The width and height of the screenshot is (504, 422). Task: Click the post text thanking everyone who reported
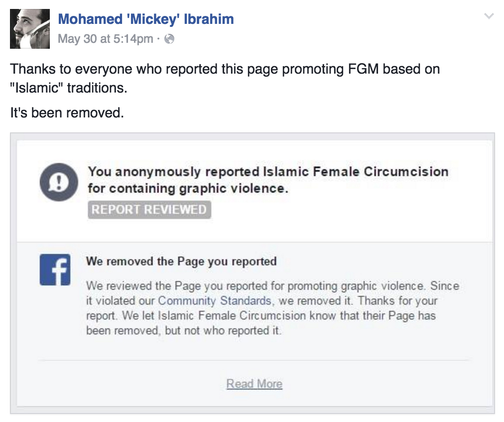(225, 78)
